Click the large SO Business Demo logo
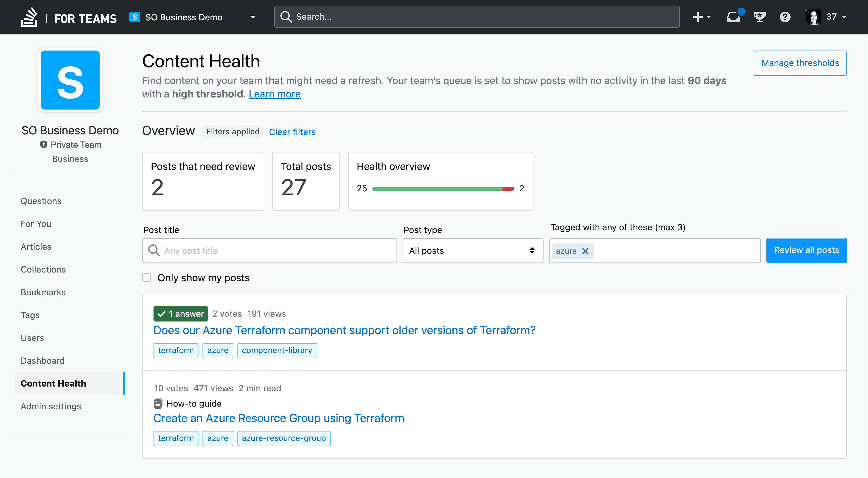 pos(70,80)
